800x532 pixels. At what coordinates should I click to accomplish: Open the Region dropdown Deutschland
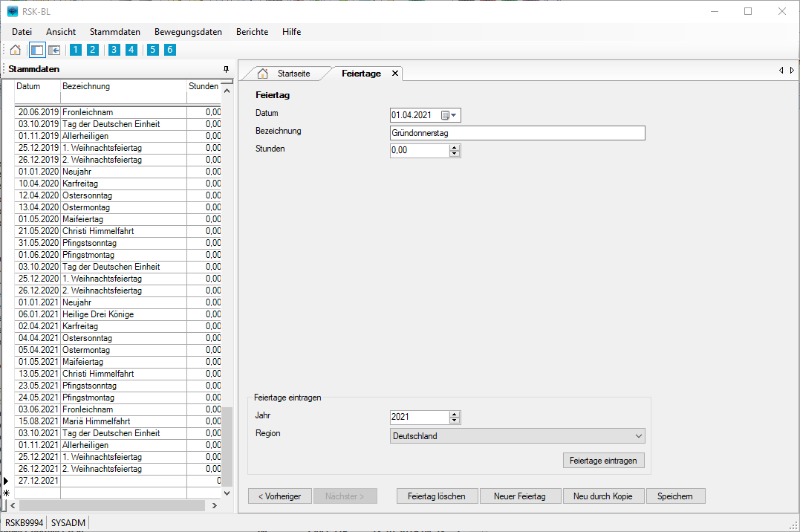coord(517,436)
